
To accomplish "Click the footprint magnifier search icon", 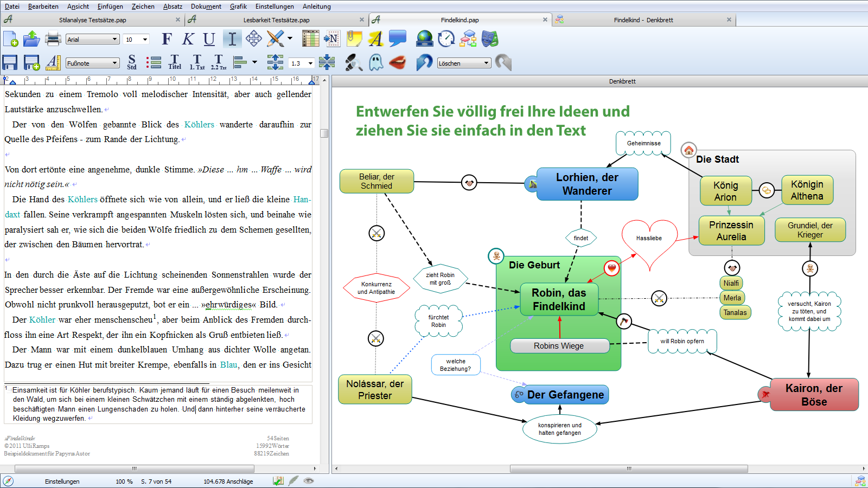I will click(x=354, y=63).
